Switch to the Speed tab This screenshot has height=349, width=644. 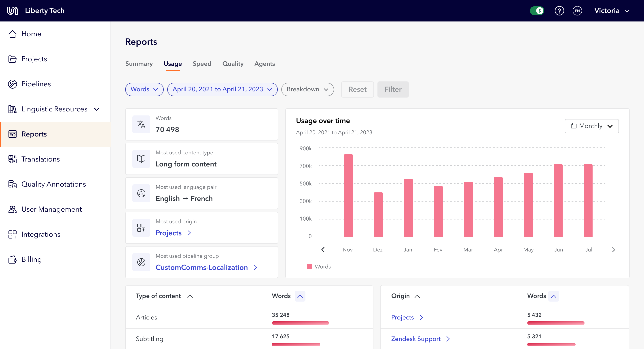click(202, 64)
